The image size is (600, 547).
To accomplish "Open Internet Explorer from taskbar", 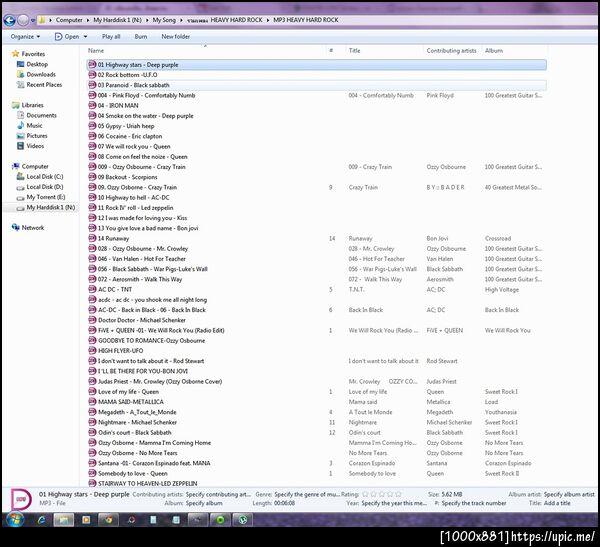I will (x=41, y=520).
